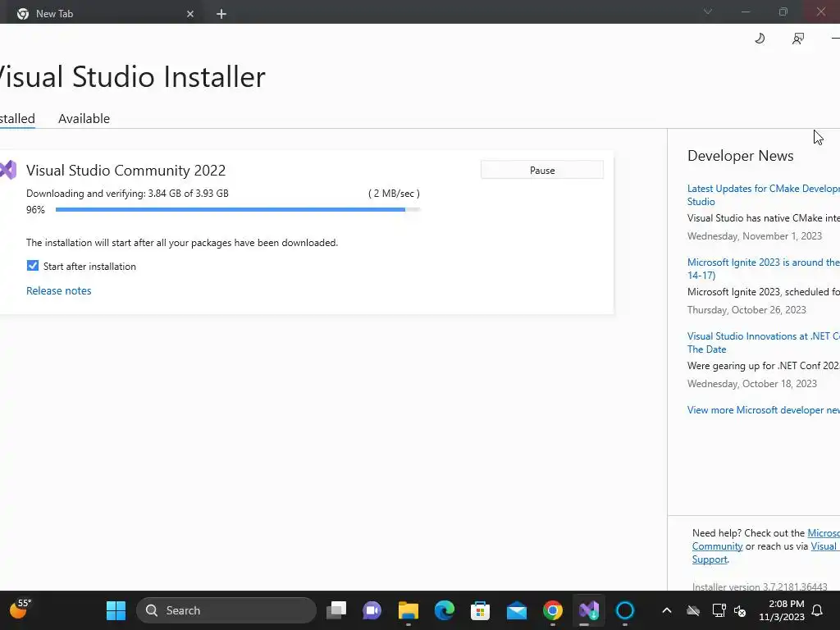This screenshot has height=630, width=840.
Task: Click the 2 MB/sec download speed
Action: [394, 194]
